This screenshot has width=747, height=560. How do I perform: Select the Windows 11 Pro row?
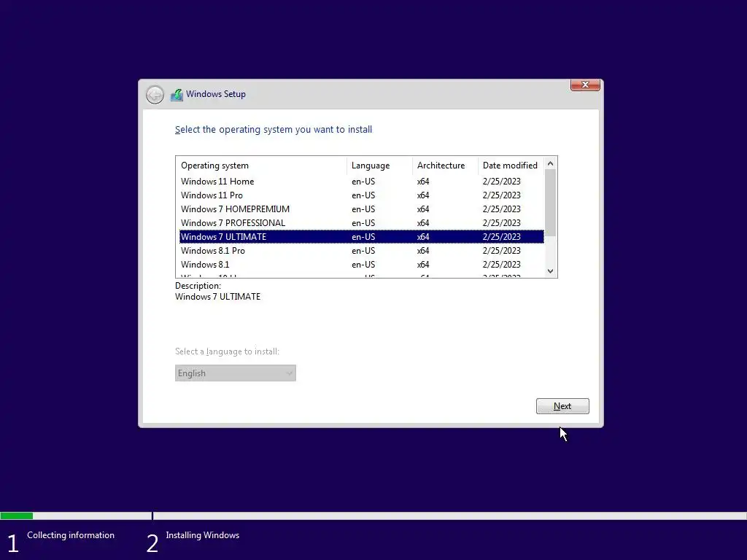362,195
